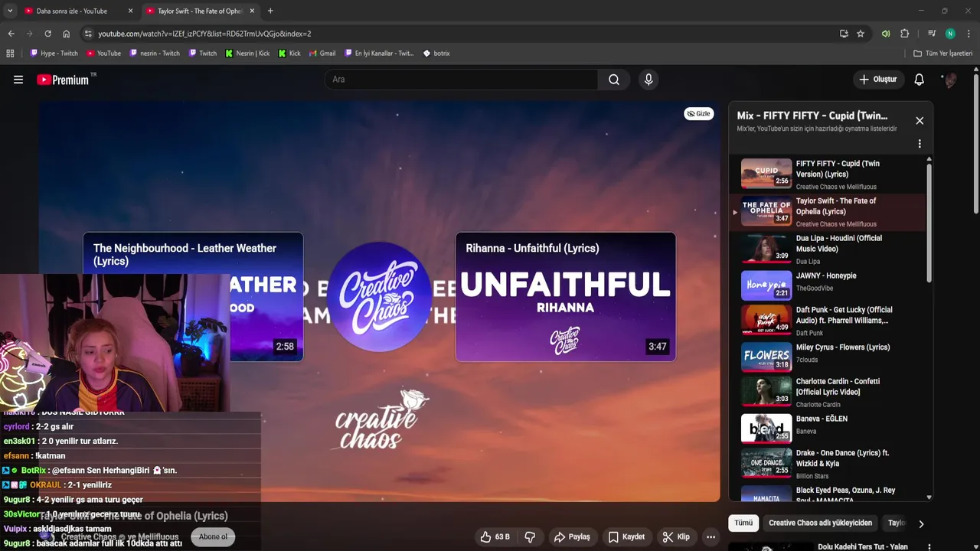Image resolution: width=980 pixels, height=551 pixels.
Task: Expand the Tüm Yer İşaretleri bookmarks folder
Action: click(943, 54)
